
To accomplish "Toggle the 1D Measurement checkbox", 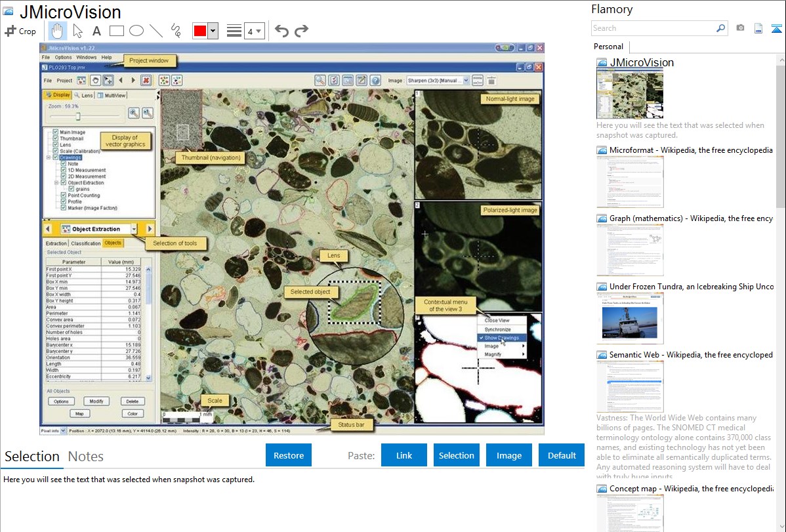I will pyautogui.click(x=64, y=170).
